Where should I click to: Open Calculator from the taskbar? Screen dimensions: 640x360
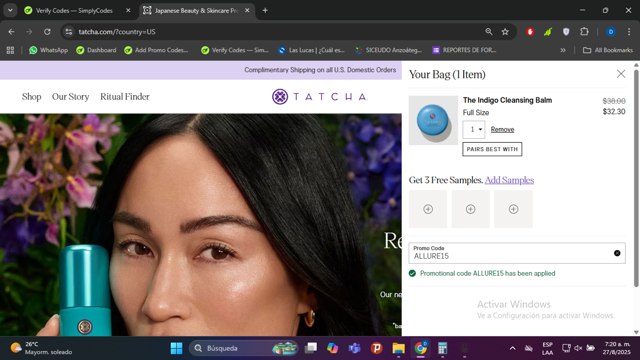(x=443, y=348)
